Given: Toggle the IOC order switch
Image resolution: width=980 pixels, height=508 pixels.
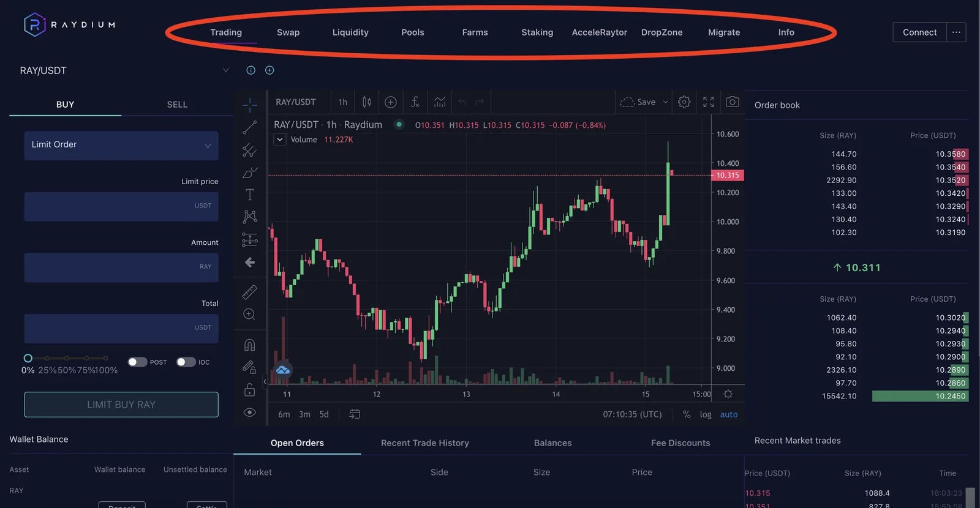Looking at the screenshot, I should click(x=186, y=362).
